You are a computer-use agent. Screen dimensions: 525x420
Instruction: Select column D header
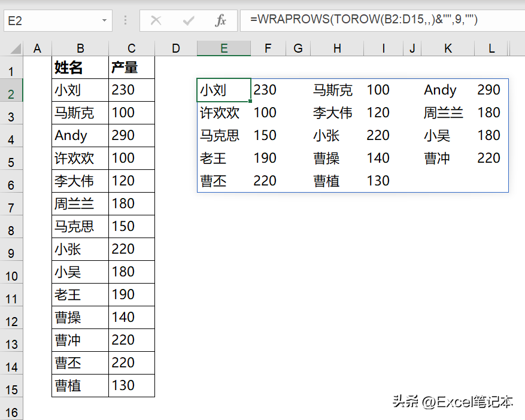click(176, 48)
